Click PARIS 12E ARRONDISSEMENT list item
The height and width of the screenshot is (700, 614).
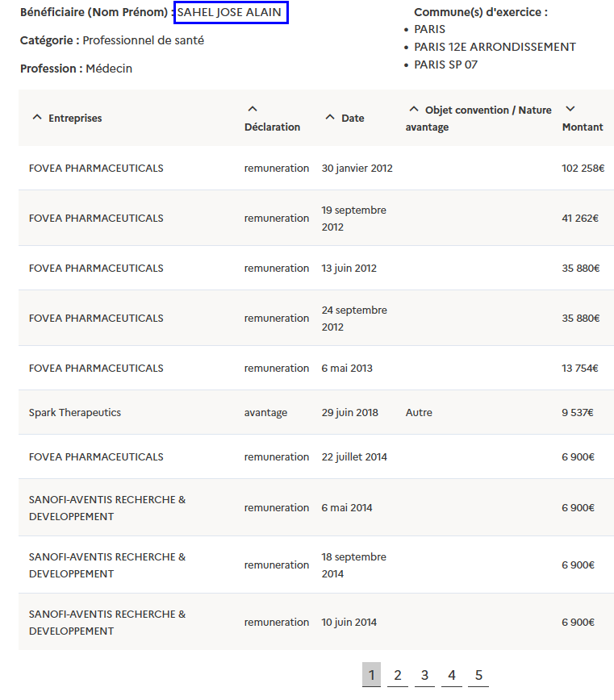[x=495, y=47]
